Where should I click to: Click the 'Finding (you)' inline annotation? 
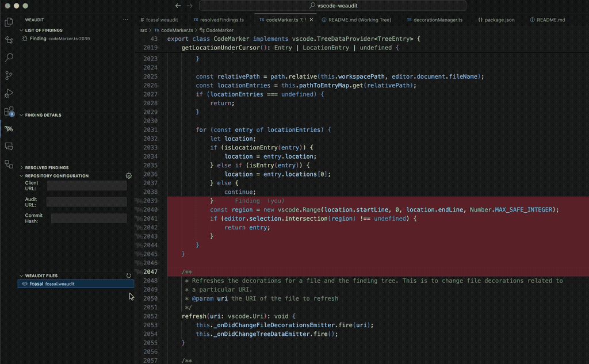coord(259,201)
